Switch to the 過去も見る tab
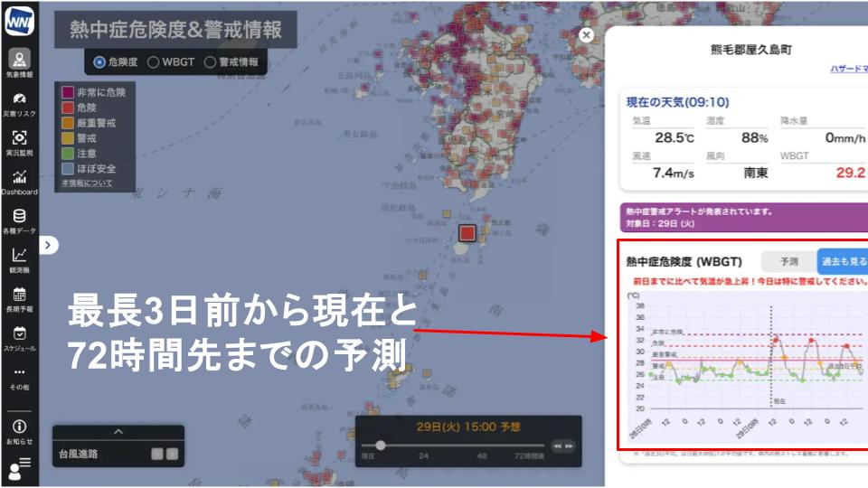The image size is (868, 488). click(841, 261)
